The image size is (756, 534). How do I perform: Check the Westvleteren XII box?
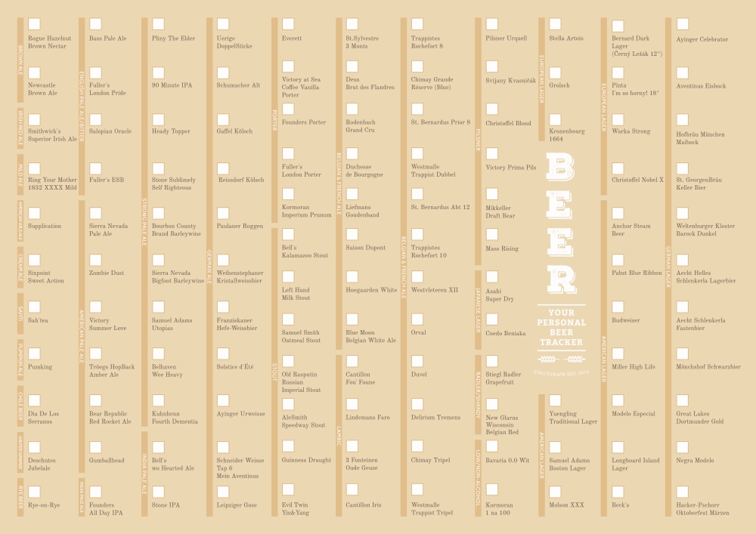pos(417,276)
